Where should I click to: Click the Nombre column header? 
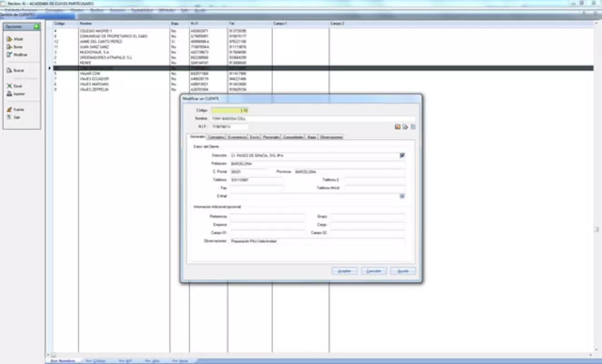(x=124, y=23)
